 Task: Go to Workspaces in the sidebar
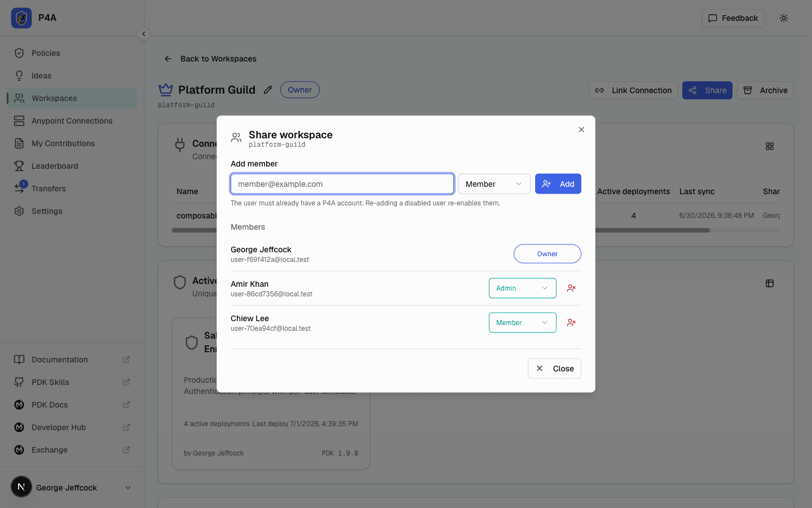coord(72,98)
